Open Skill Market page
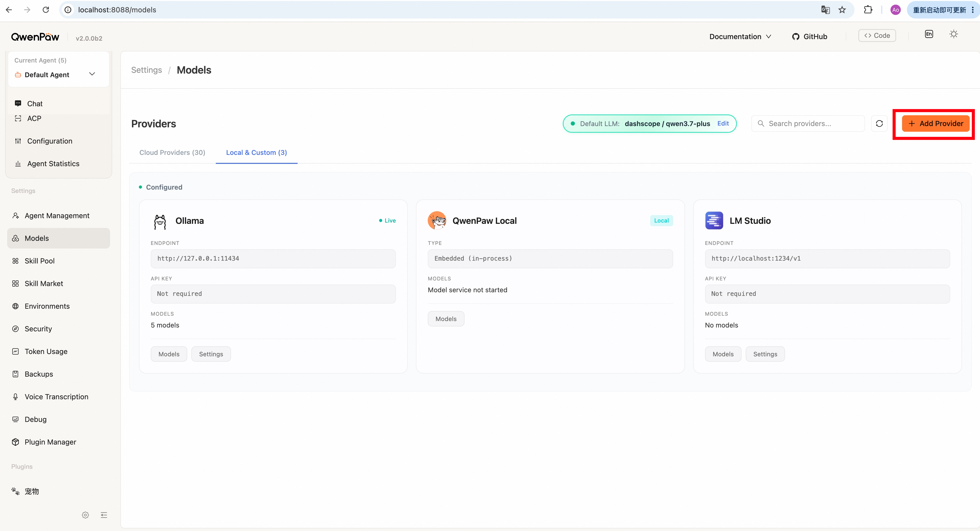This screenshot has width=980, height=531. (x=59, y=284)
